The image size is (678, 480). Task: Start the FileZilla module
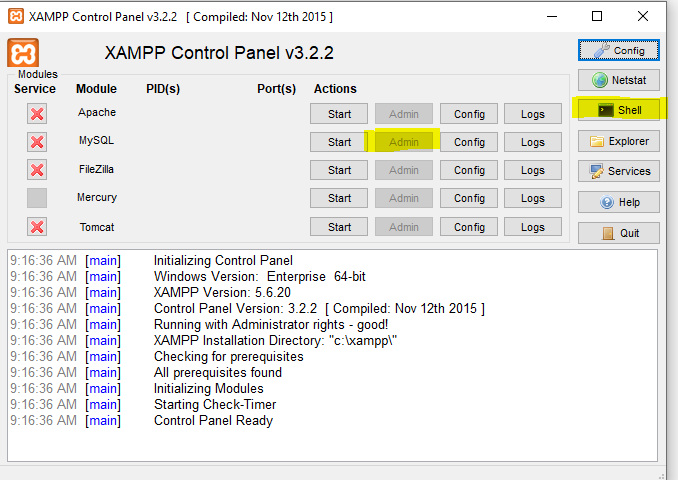pyautogui.click(x=339, y=170)
